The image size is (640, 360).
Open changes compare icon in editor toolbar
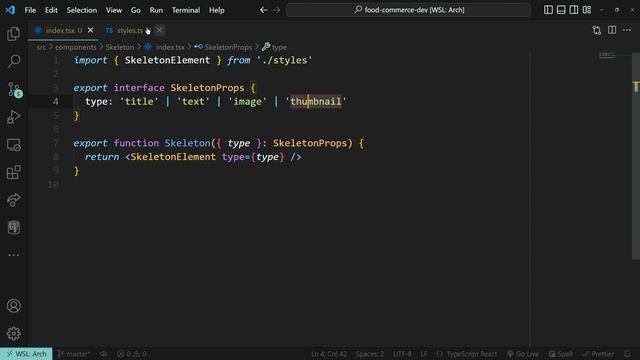pos(597,30)
